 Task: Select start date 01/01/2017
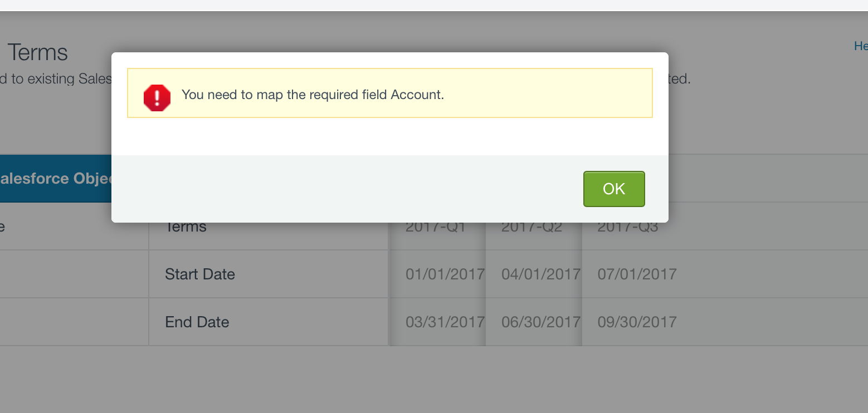[x=445, y=274]
